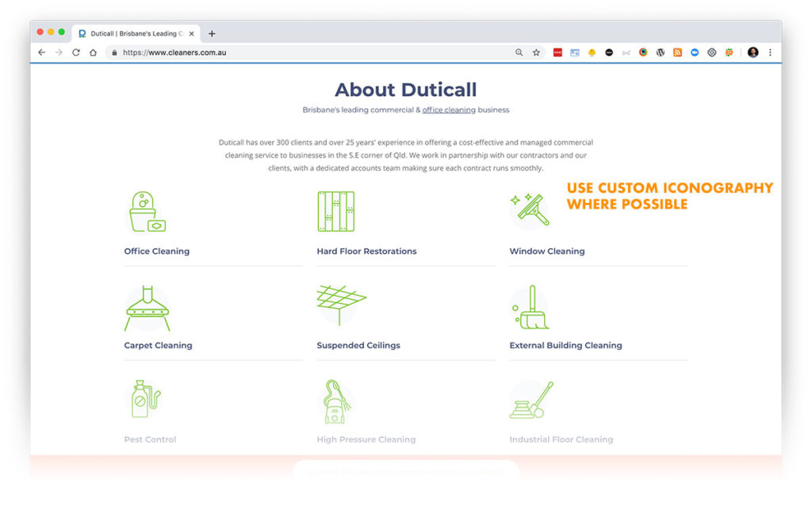
Task: Reload the current page
Action: click(76, 52)
